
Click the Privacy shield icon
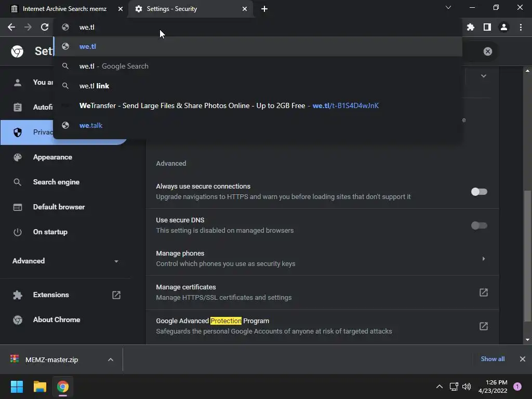(x=17, y=132)
